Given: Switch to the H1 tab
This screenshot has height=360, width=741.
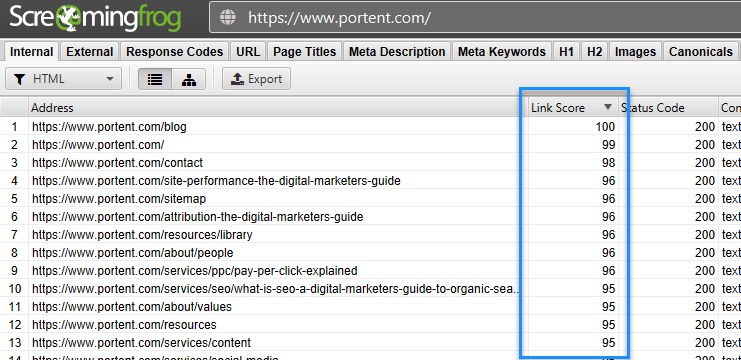Looking at the screenshot, I should (566, 51).
